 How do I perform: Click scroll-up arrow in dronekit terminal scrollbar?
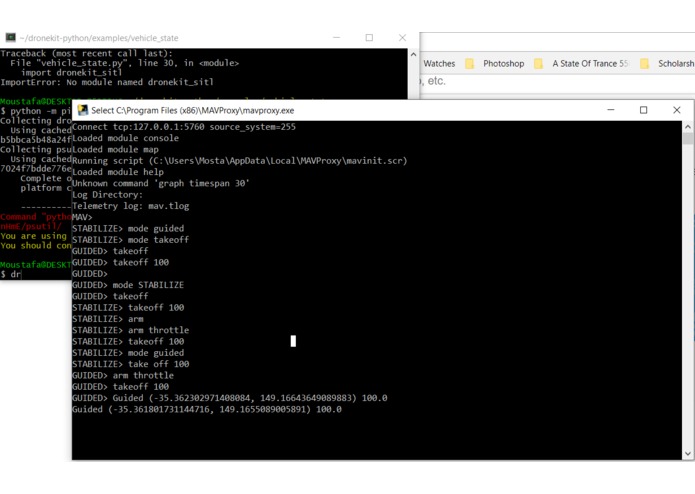[413, 54]
